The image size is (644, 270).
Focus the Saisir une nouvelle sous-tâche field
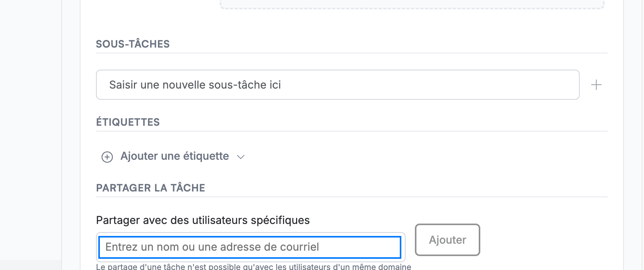tap(337, 85)
